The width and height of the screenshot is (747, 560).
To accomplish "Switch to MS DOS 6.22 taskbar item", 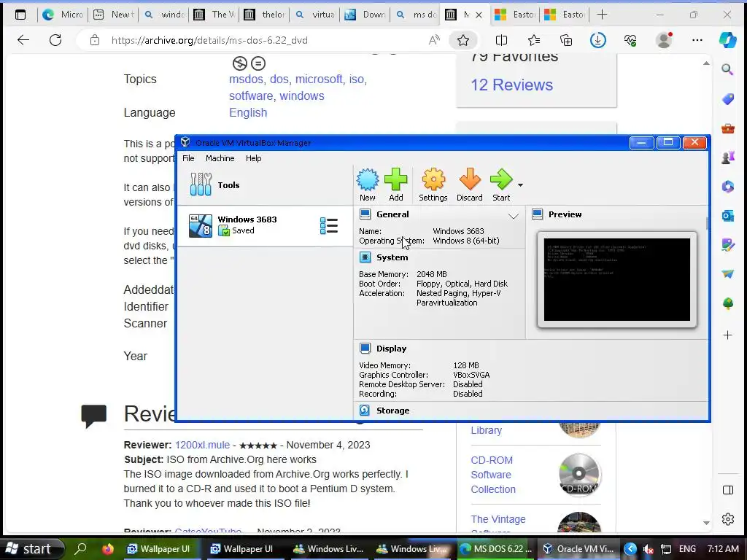I will click(497, 548).
